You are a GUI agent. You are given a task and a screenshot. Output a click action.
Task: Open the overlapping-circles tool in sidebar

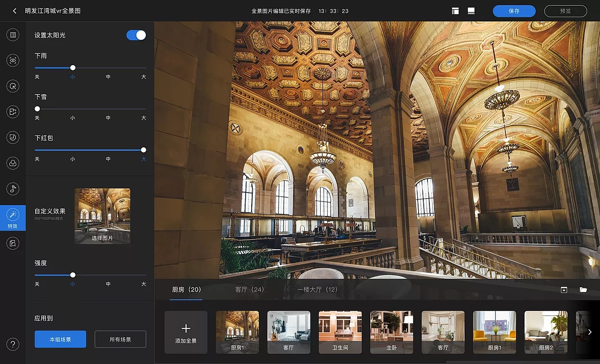(13, 163)
